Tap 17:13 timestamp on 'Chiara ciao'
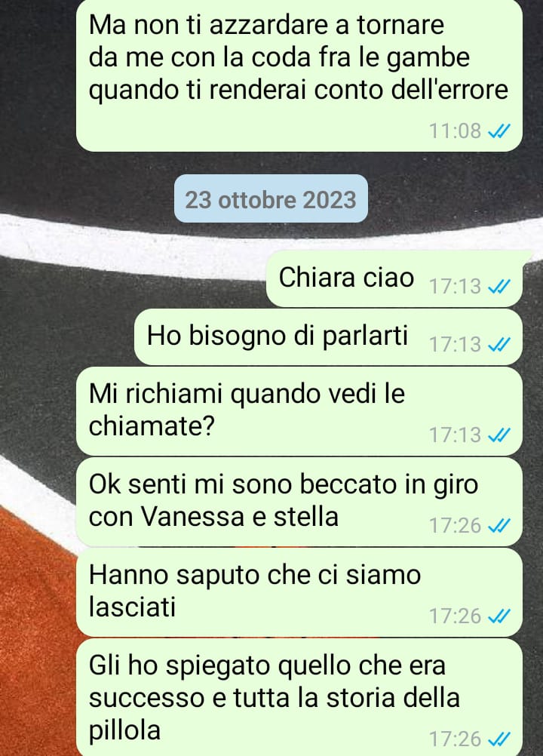 [x=456, y=287]
